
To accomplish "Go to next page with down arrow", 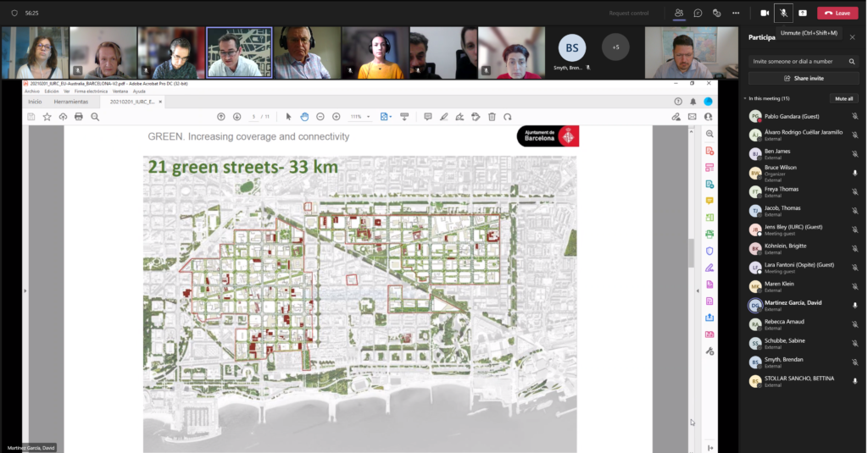I will click(236, 117).
